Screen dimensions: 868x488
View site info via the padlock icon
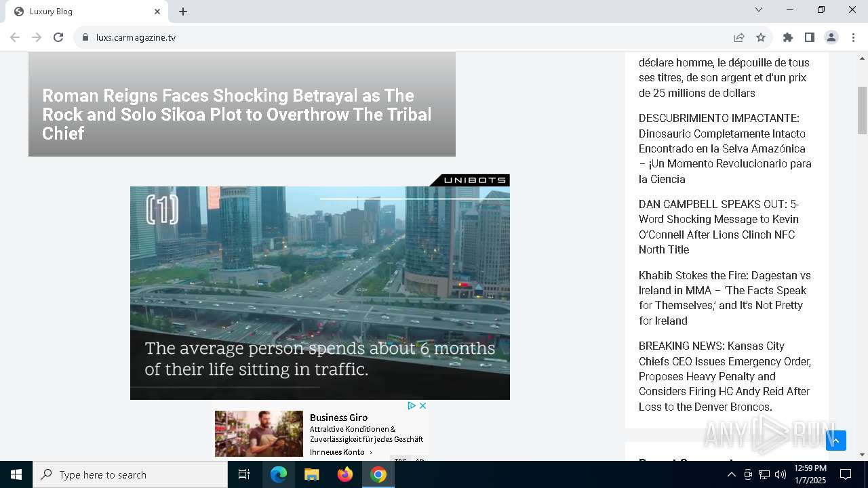(x=85, y=37)
